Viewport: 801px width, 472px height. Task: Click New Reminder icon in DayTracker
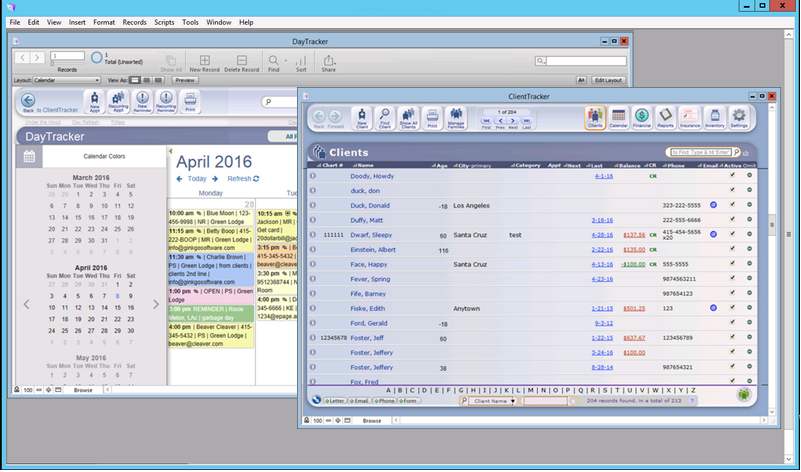143,102
